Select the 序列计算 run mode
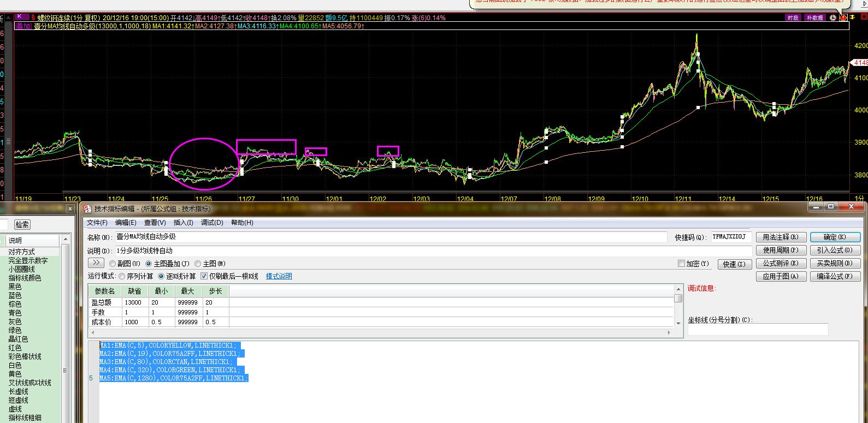The height and width of the screenshot is (423, 868). pos(122,276)
